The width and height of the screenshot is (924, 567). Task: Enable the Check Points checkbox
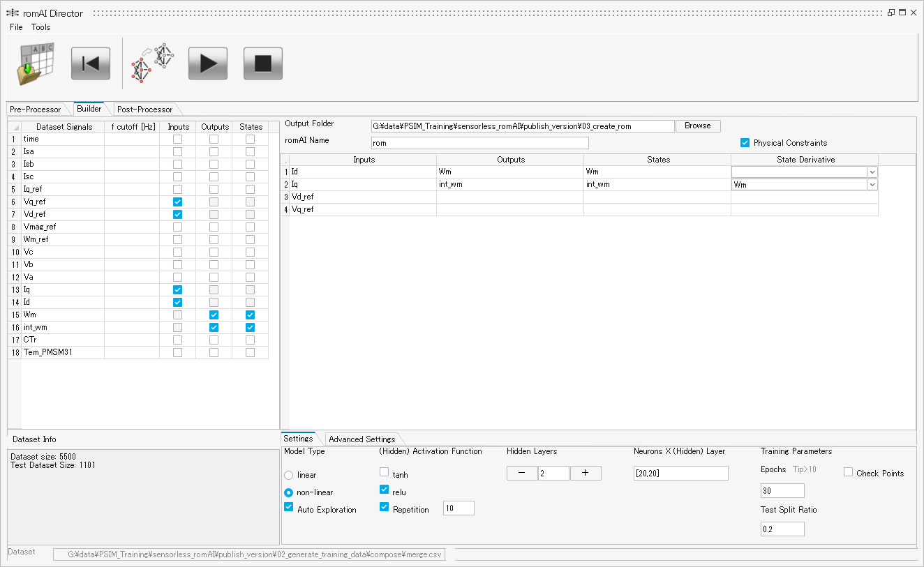click(849, 472)
